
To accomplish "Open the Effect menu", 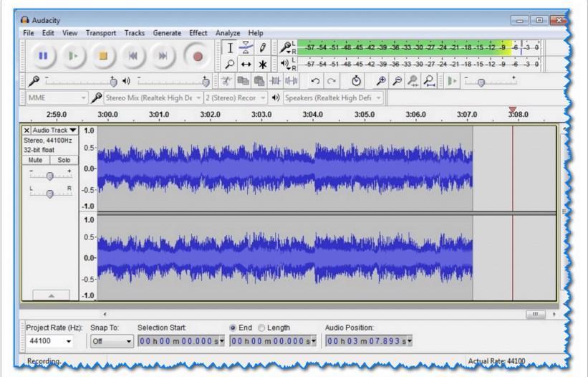I will pos(198,33).
